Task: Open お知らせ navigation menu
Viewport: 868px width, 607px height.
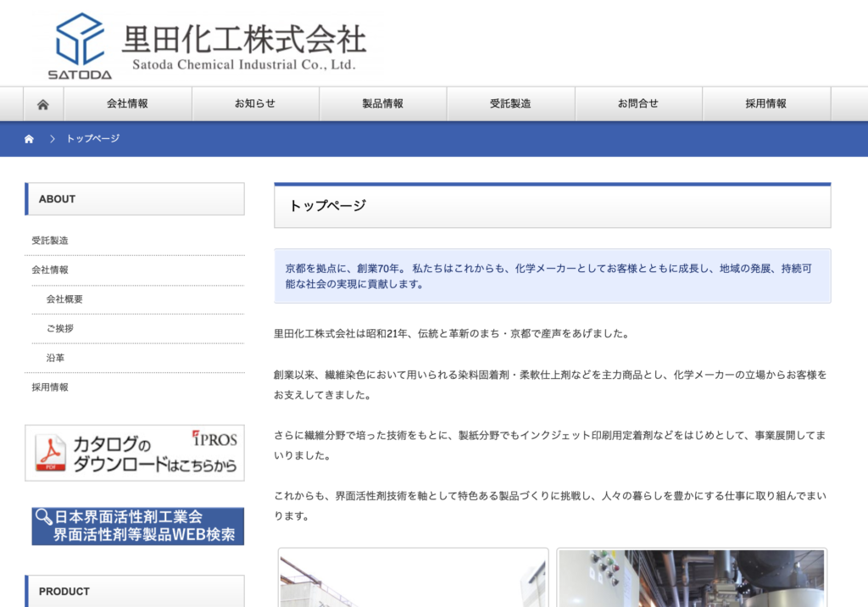Action: [255, 104]
